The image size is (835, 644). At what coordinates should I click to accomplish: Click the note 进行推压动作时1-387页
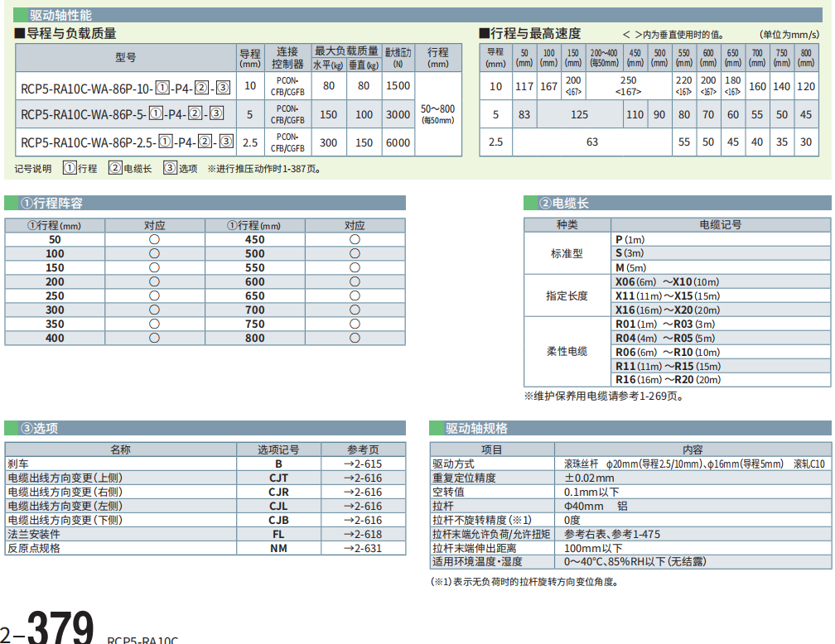[265, 169]
